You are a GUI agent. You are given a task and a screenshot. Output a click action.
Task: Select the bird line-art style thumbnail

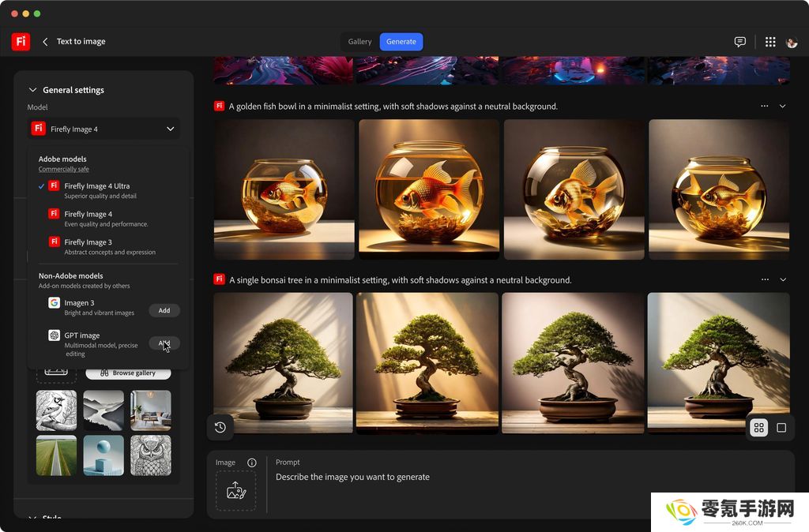click(56, 410)
